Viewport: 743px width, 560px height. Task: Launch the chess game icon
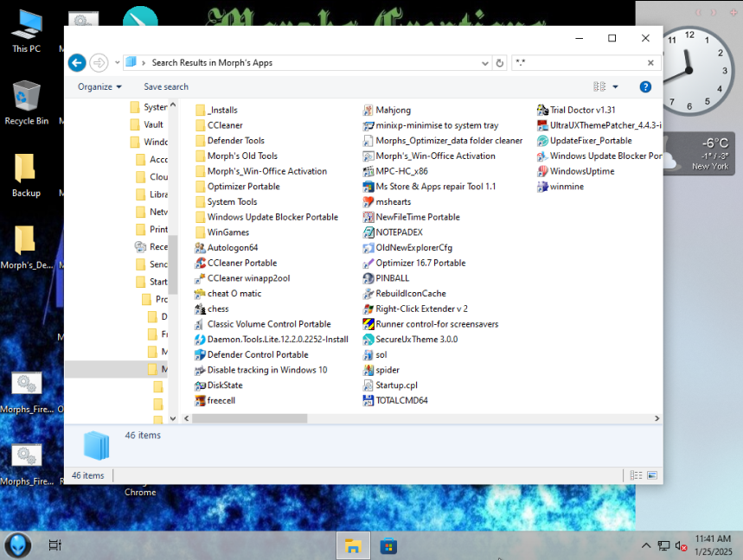point(200,309)
